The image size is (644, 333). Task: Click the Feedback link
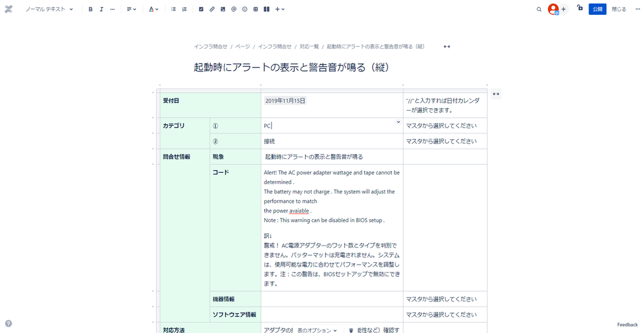[627, 325]
